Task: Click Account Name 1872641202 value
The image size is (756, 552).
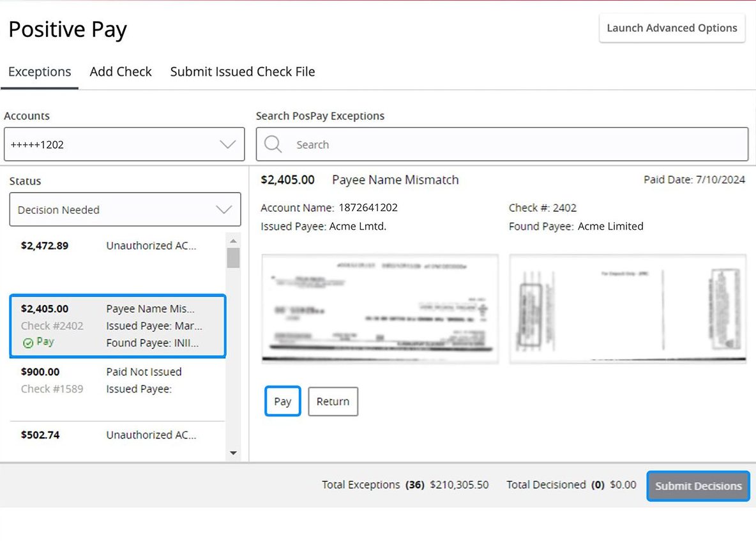Action: (x=368, y=207)
